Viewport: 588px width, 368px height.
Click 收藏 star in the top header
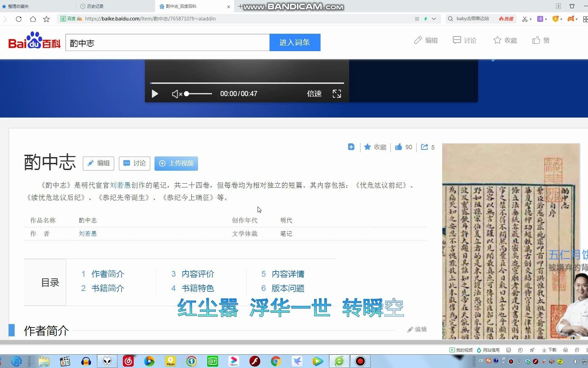tap(505, 40)
